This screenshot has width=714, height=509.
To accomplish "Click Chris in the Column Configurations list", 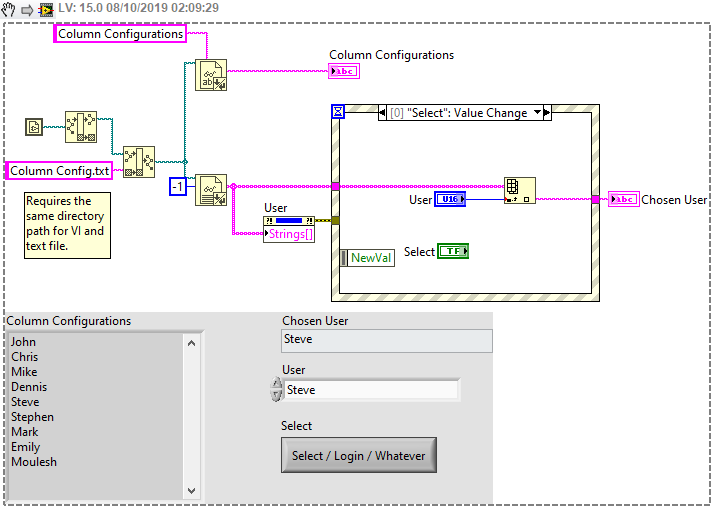I will point(25,357).
